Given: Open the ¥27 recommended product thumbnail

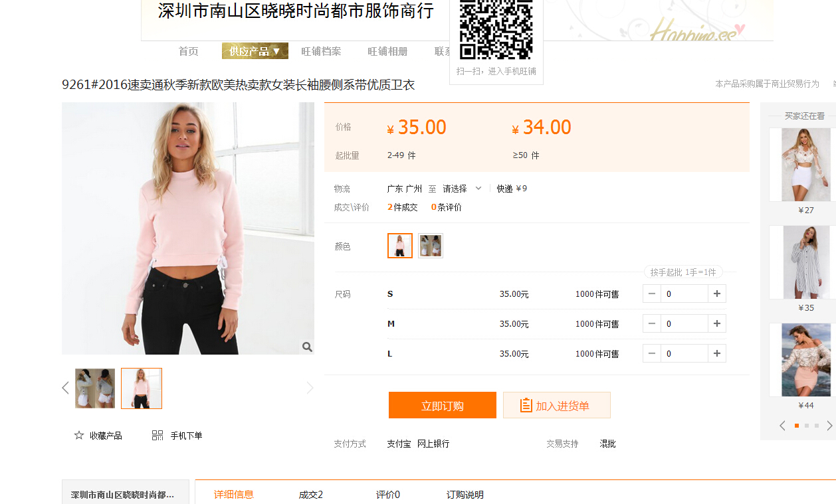Looking at the screenshot, I should tap(805, 165).
